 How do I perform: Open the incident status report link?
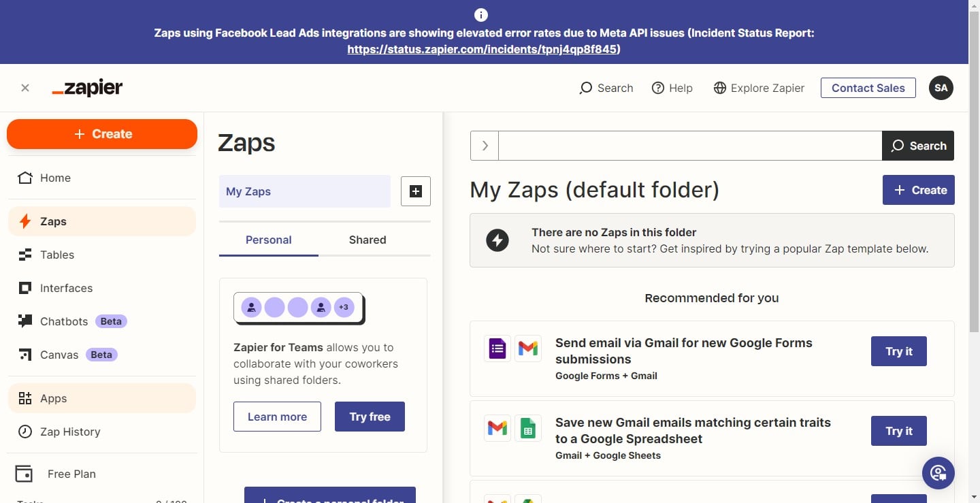coord(483,49)
